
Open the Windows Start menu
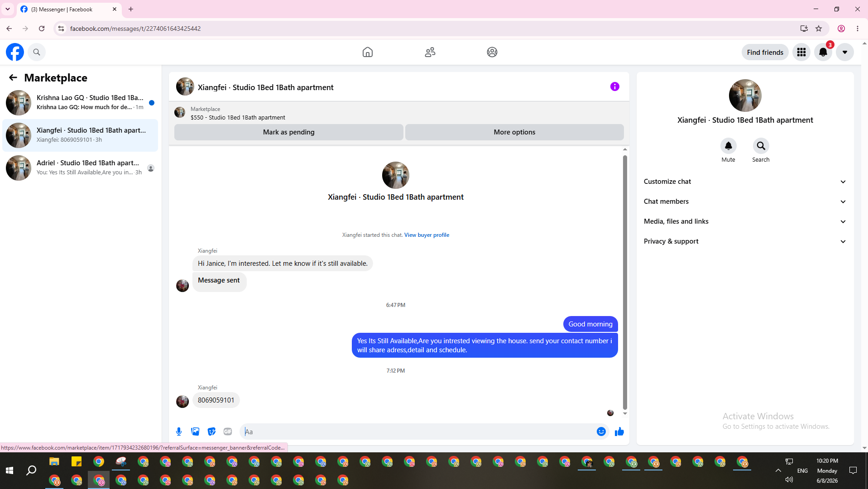(x=9, y=471)
